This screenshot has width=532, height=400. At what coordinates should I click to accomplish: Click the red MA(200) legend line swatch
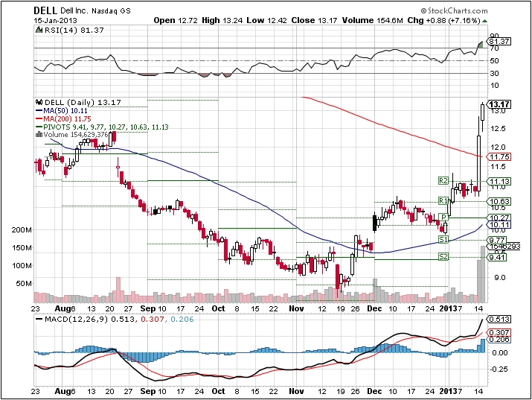point(39,119)
